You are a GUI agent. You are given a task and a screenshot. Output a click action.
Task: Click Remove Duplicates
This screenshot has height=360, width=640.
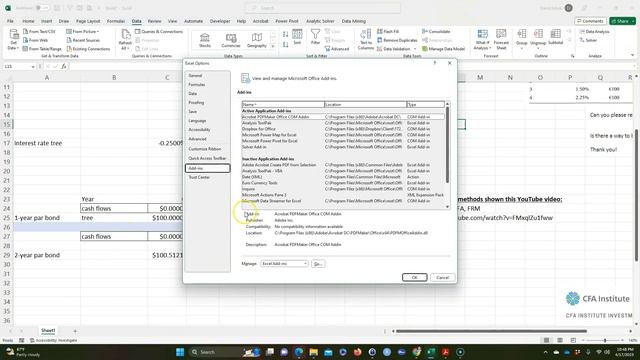tap(397, 40)
